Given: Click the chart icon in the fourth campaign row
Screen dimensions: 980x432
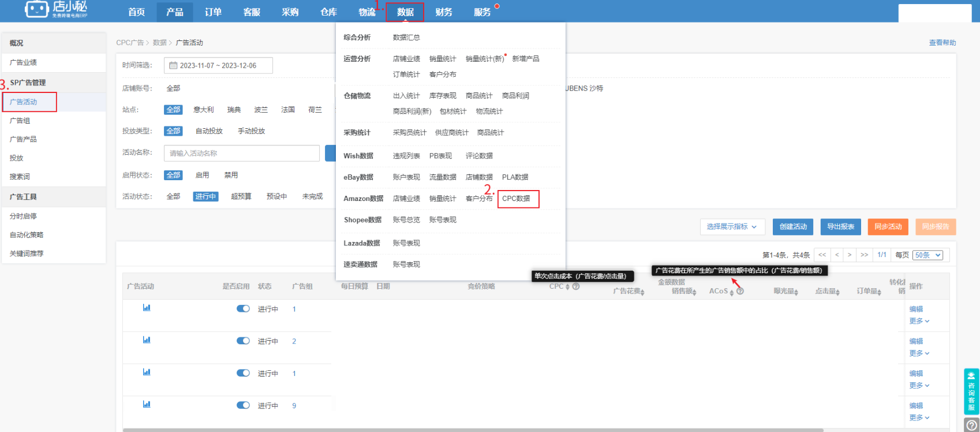Looking at the screenshot, I should click(x=146, y=404).
